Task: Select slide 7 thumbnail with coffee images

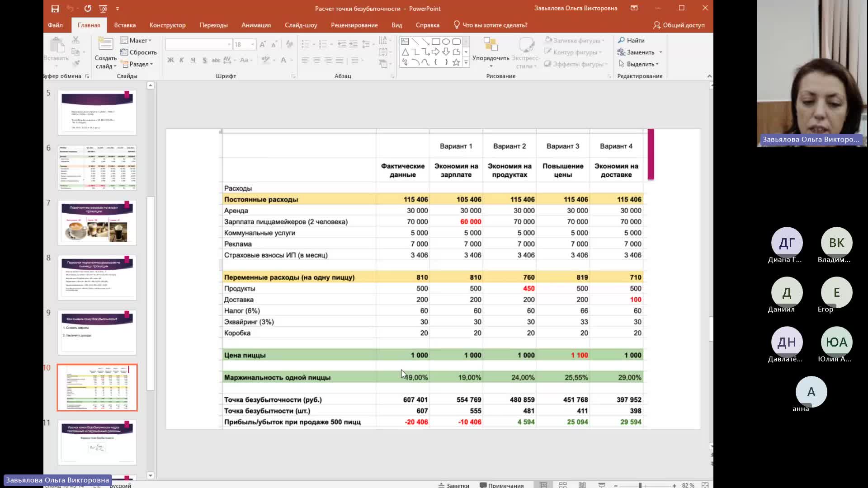Action: [97, 223]
